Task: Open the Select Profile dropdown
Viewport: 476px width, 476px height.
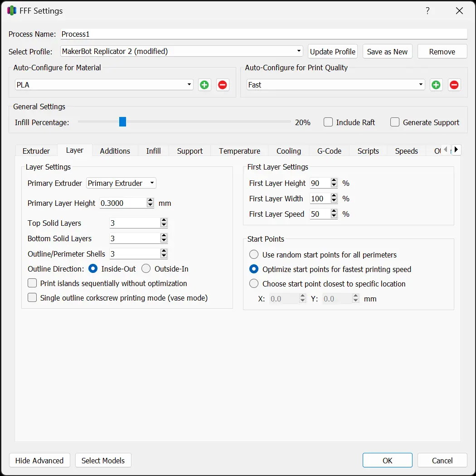Action: tap(182, 51)
